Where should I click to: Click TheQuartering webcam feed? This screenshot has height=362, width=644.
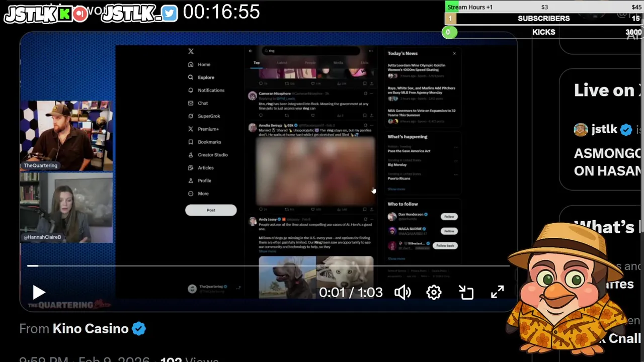click(x=66, y=136)
